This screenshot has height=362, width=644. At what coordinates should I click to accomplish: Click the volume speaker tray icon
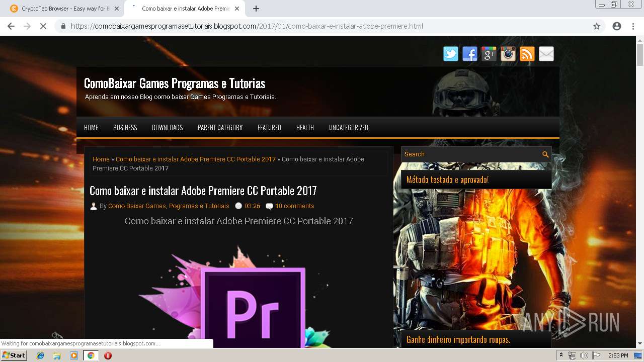pos(584,355)
